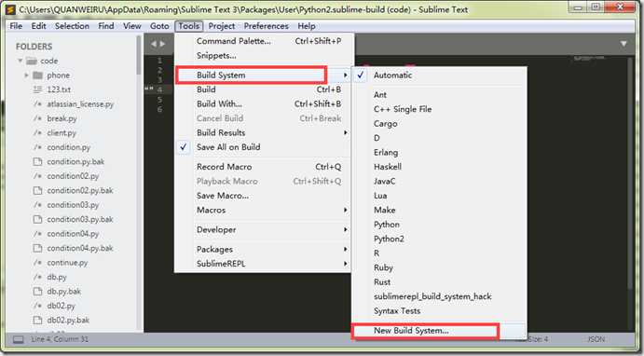Open the Project menu
Screen dimensions: 644x356
[222, 26]
